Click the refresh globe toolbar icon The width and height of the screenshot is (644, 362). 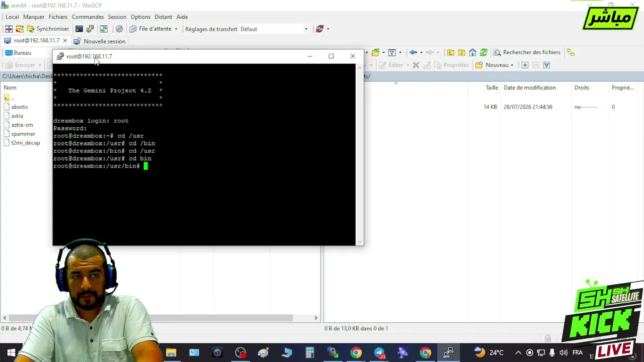pos(320,29)
